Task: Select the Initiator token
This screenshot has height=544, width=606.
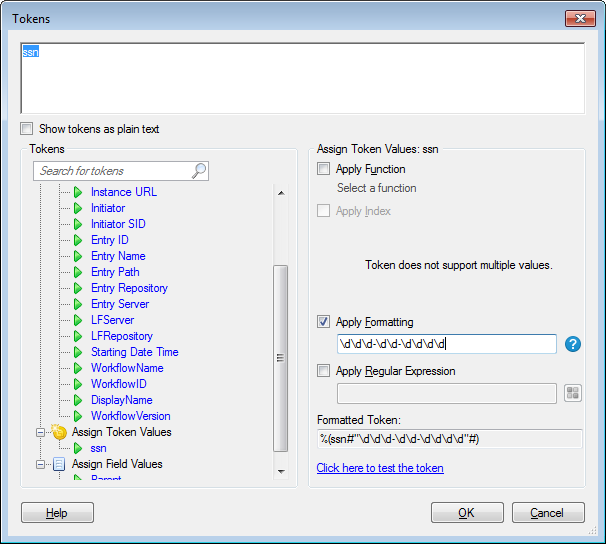Action: pyautogui.click(x=108, y=208)
